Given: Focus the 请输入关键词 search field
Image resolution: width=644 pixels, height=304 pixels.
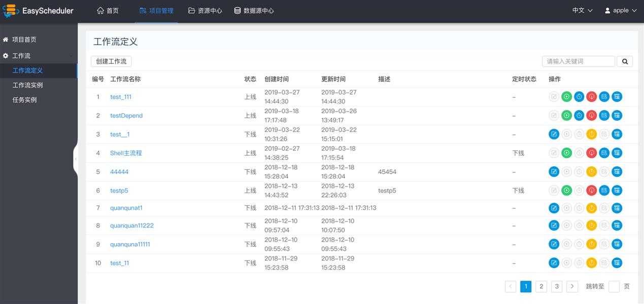Looking at the screenshot, I should (579, 61).
